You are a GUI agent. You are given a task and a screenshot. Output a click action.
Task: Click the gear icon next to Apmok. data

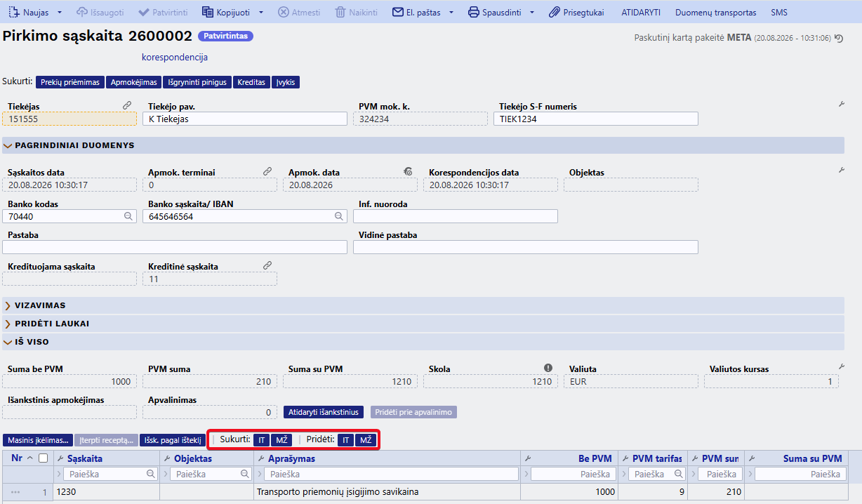[408, 171]
